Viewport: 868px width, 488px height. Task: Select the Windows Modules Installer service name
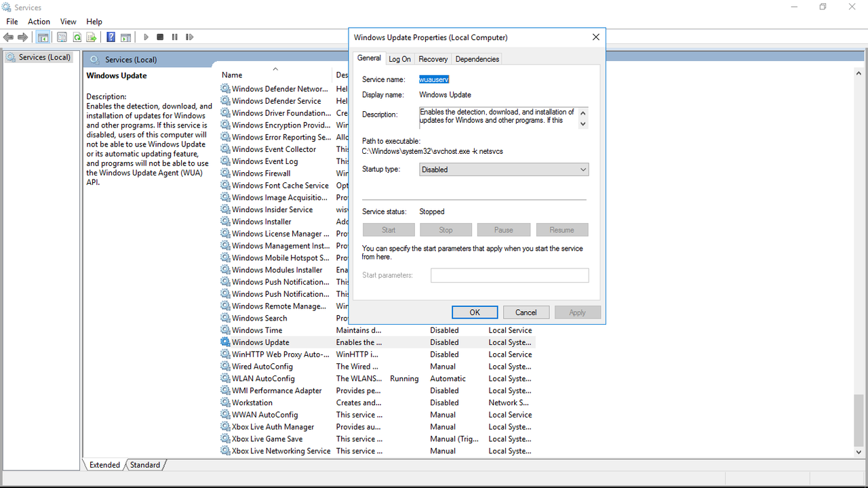277,270
